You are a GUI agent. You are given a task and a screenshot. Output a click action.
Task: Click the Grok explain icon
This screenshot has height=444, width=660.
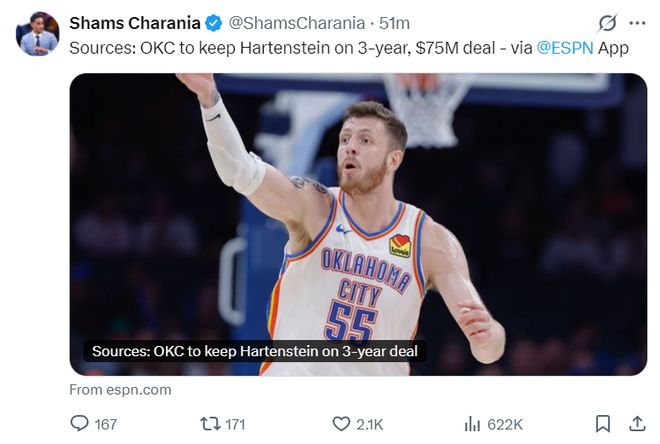[607, 23]
